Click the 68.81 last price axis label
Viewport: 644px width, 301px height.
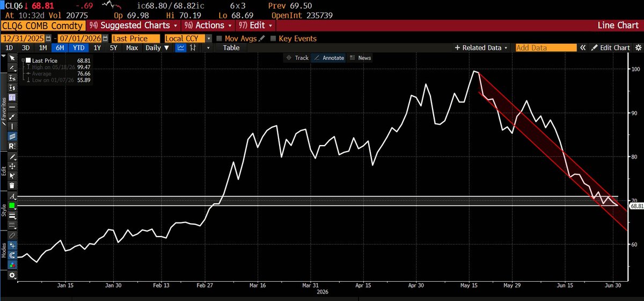637,206
